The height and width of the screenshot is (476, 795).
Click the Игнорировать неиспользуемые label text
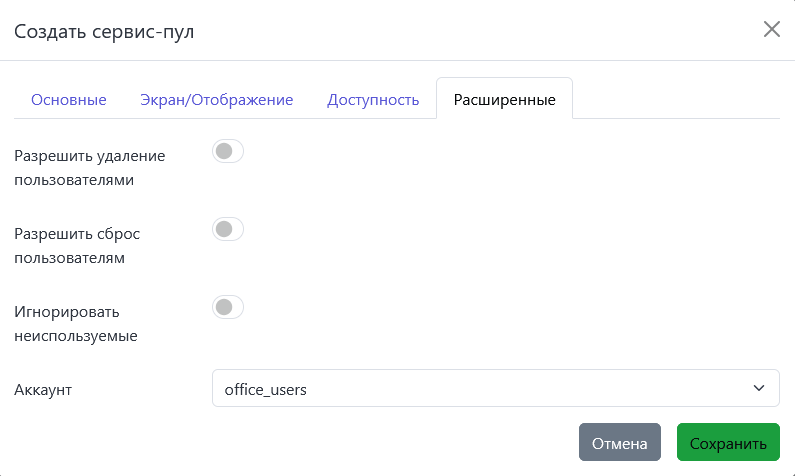(76, 323)
